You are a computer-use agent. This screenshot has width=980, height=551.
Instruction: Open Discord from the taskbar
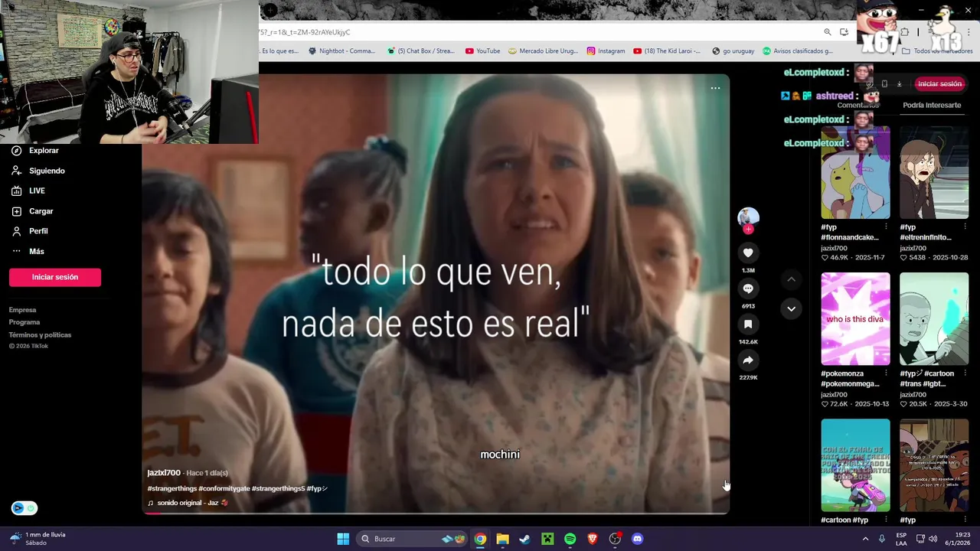coord(637,539)
